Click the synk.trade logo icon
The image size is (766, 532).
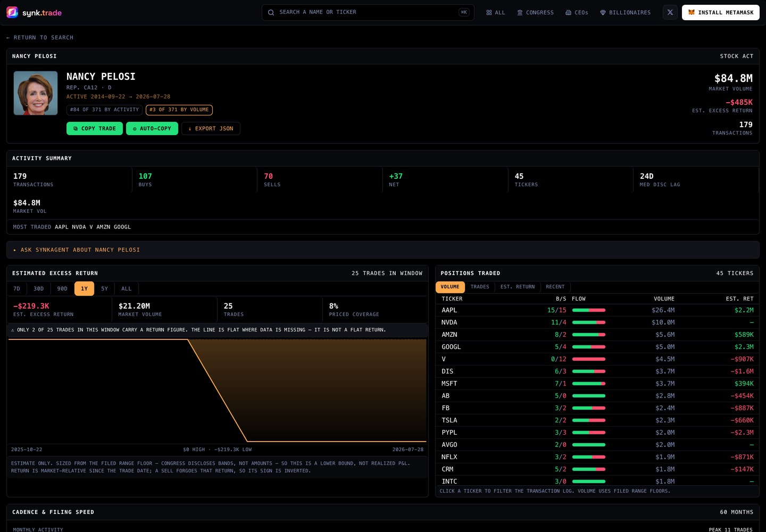[12, 12]
